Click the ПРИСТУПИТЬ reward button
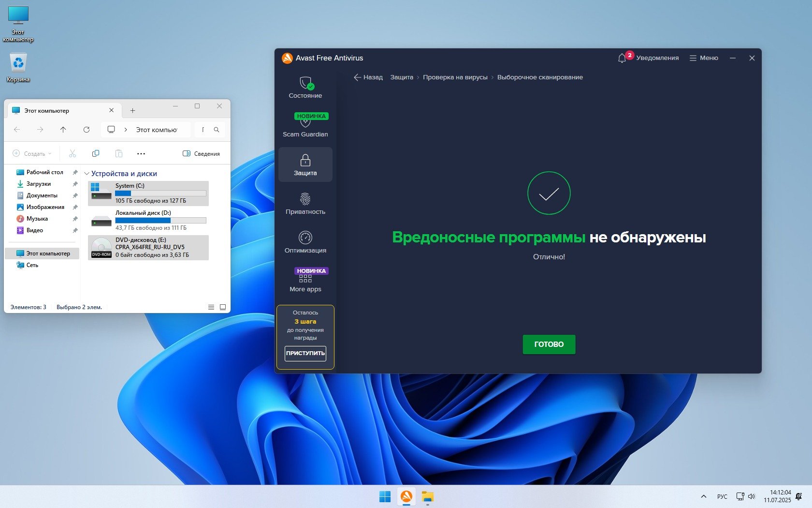This screenshot has height=508, width=812. (x=305, y=353)
